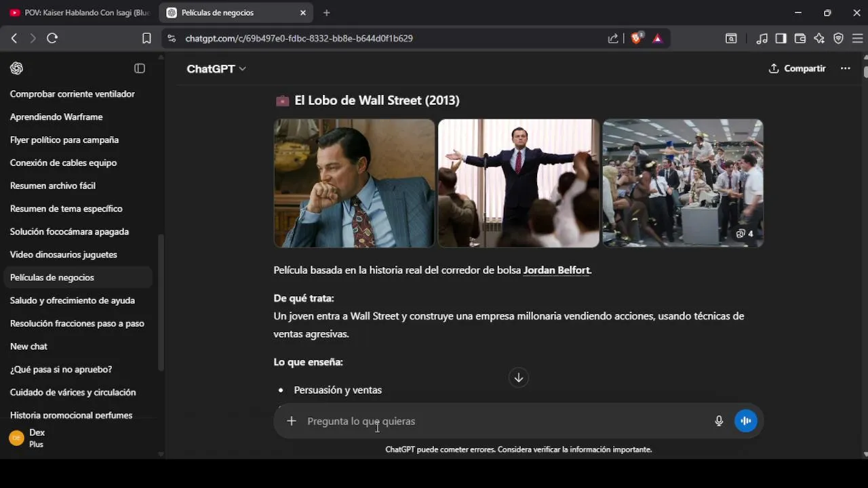The height and width of the screenshot is (488, 868).
Task: Open the arms-outstretched speech scene thumbnail
Action: click(x=519, y=183)
